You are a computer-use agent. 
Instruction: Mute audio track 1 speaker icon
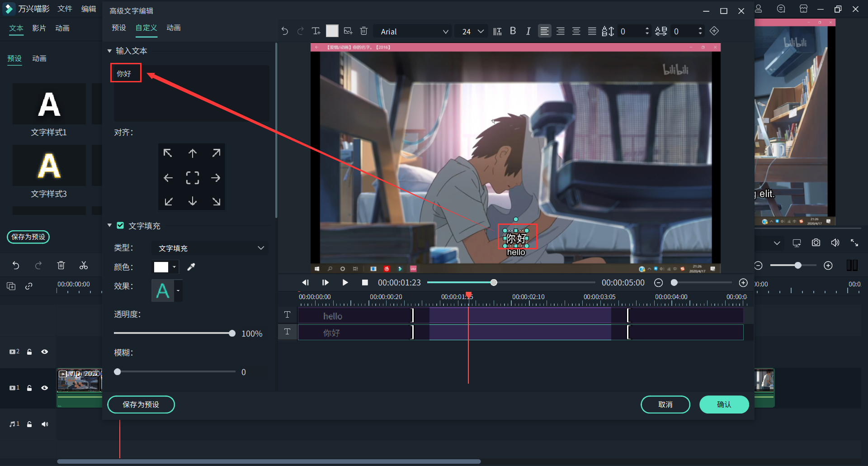45,424
